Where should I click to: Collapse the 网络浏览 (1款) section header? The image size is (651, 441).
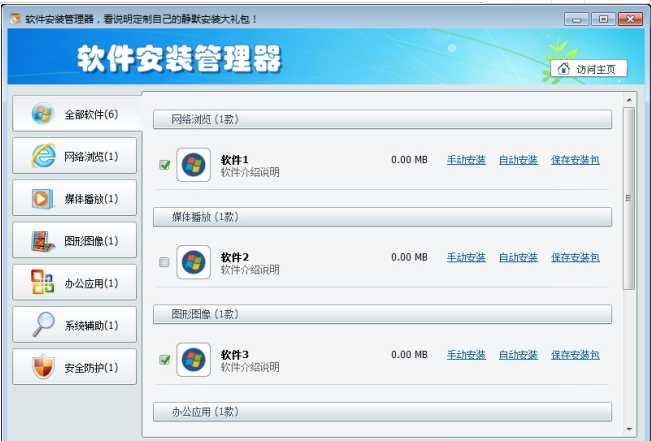tap(382, 119)
